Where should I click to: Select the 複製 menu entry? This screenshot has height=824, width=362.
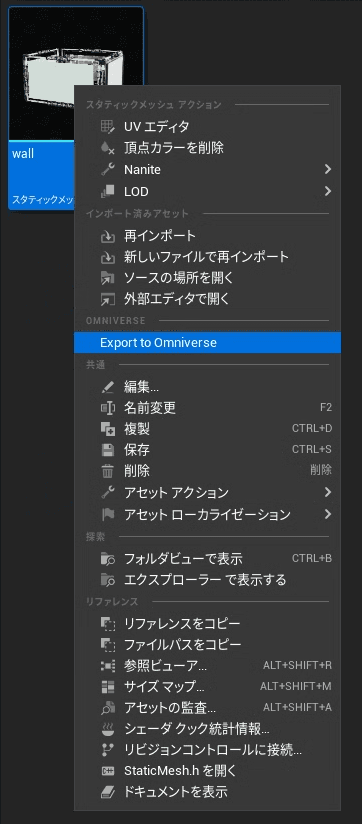(208, 429)
